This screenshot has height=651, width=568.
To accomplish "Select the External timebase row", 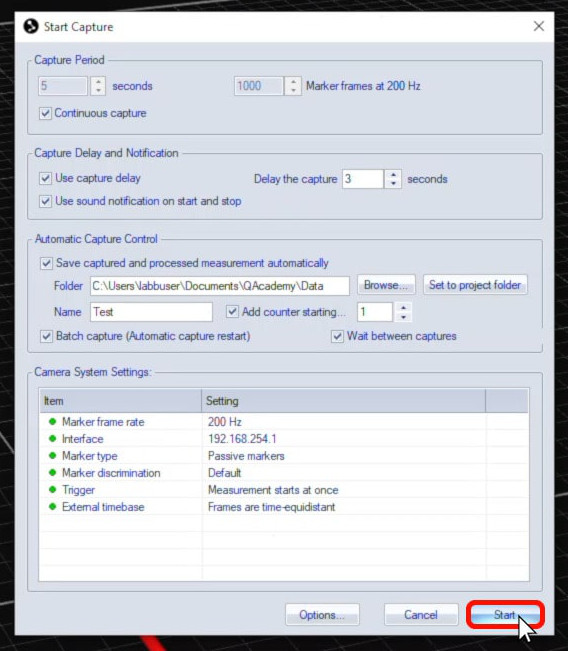I will tap(284, 507).
